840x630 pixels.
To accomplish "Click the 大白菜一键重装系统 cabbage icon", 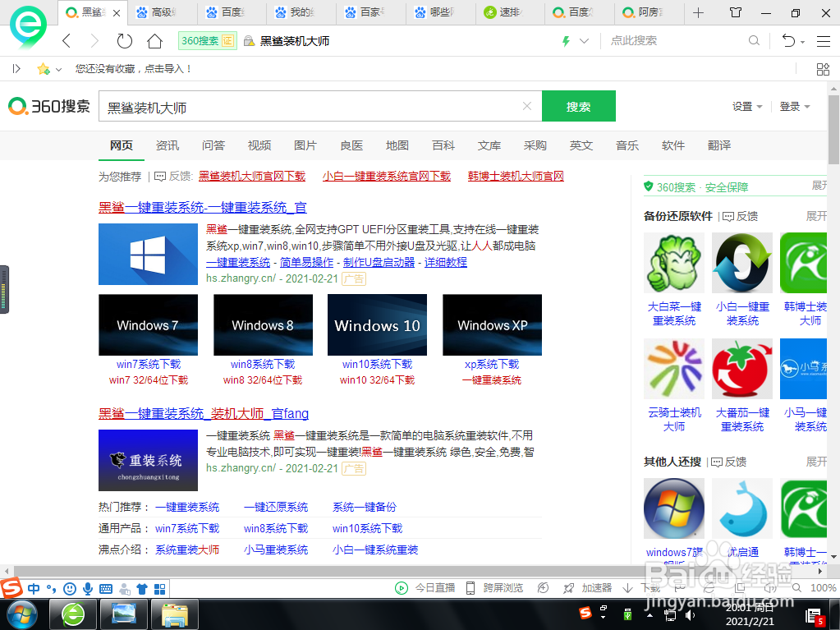I will pos(674,263).
